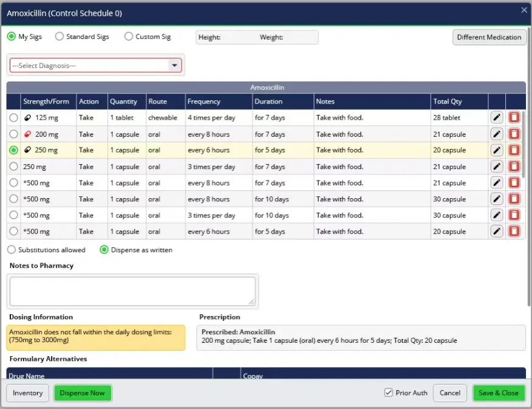Viewport: 532px width, 409px height.
Task: Delete the 125 mg sig row
Action: [x=513, y=117]
